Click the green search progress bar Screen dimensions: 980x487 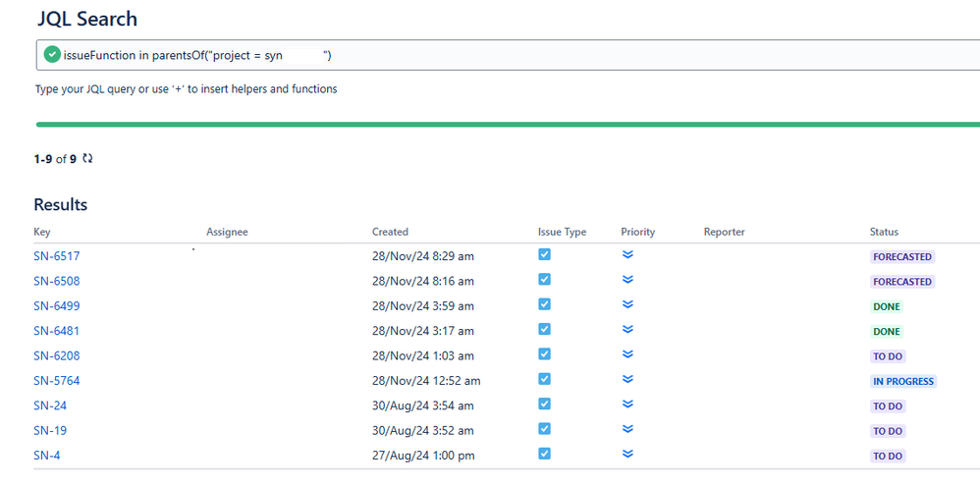508,125
